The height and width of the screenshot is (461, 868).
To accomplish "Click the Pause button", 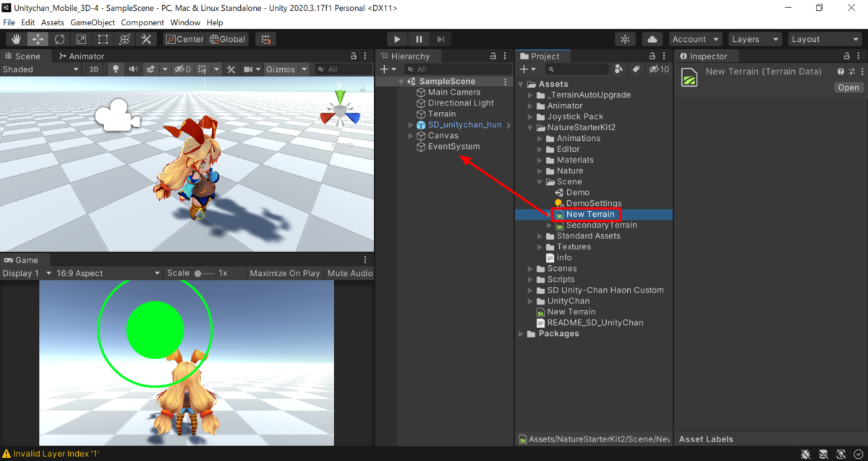I will pyautogui.click(x=419, y=39).
